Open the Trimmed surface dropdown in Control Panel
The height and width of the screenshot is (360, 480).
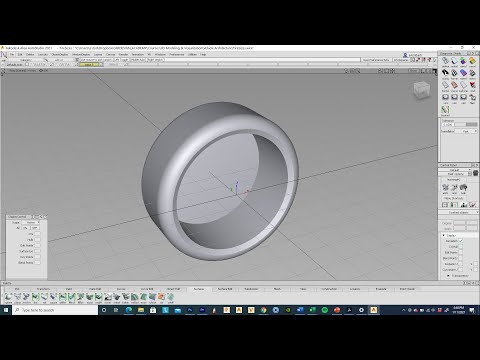[459, 212]
